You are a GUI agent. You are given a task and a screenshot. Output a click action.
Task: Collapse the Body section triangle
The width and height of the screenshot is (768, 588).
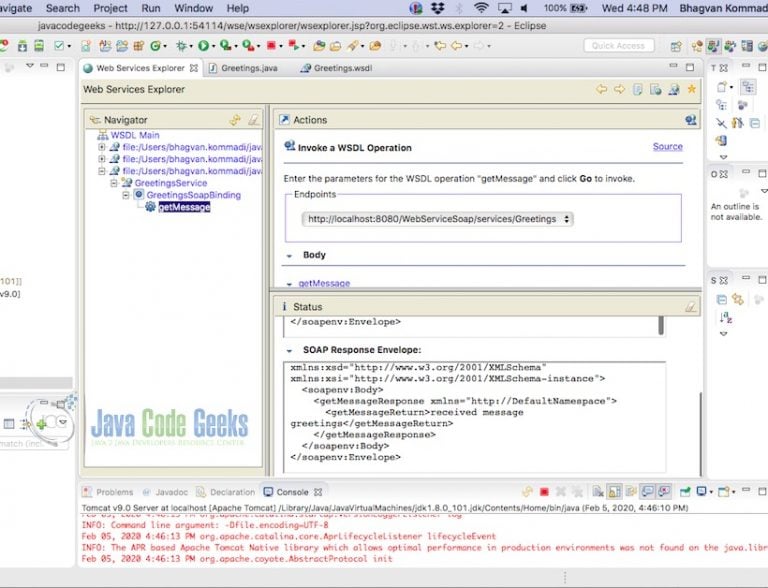coord(289,255)
